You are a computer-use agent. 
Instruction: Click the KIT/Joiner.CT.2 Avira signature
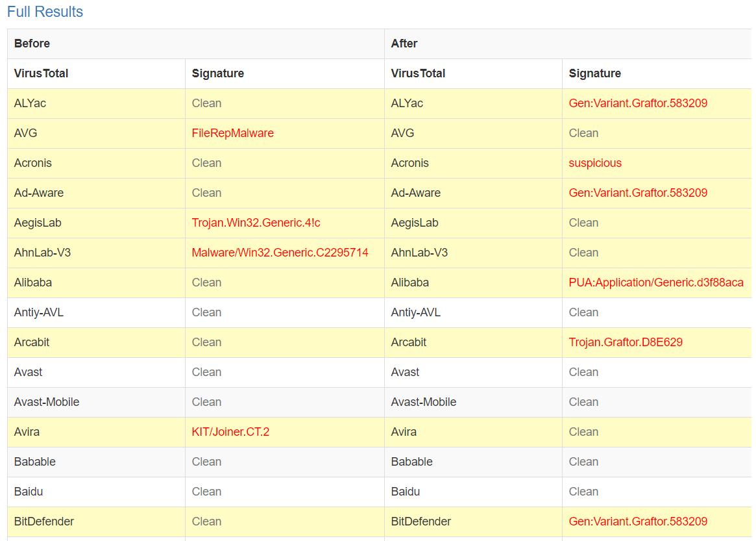pyautogui.click(x=230, y=432)
